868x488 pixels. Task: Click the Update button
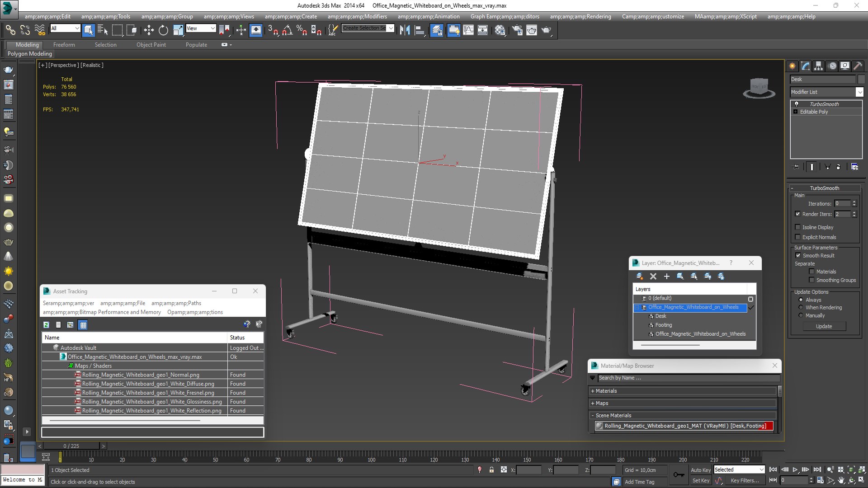pyautogui.click(x=824, y=326)
